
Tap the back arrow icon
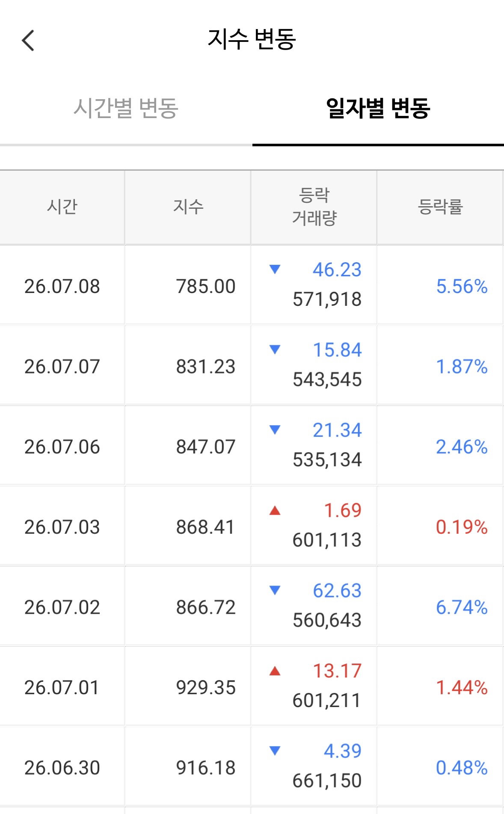28,41
